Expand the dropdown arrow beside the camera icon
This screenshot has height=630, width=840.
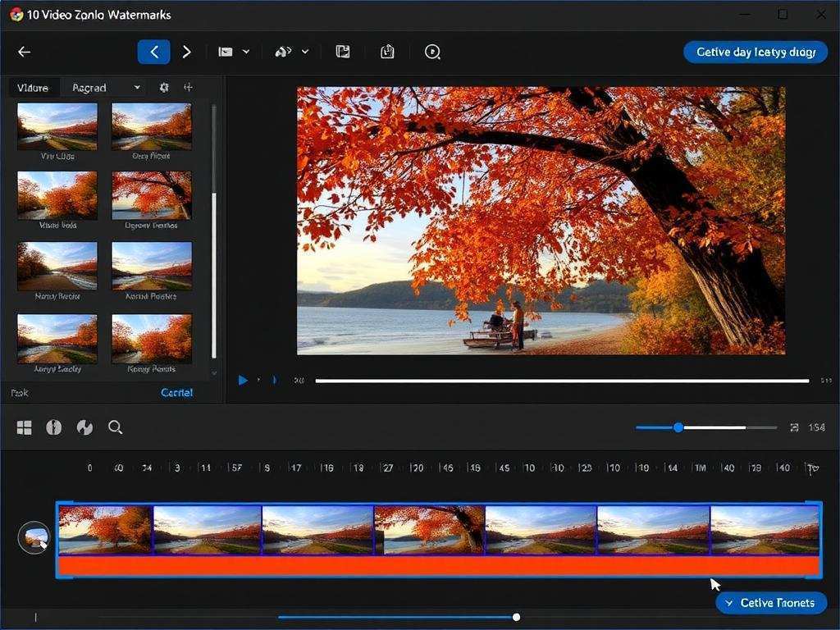coord(246,52)
